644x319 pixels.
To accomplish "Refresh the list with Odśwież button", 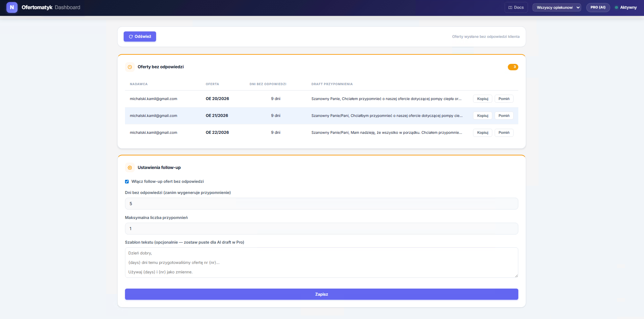I will tap(140, 36).
